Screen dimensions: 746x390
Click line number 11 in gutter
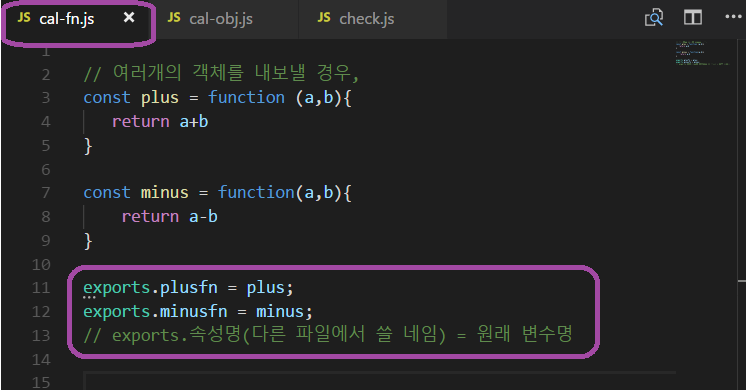[x=41, y=288]
